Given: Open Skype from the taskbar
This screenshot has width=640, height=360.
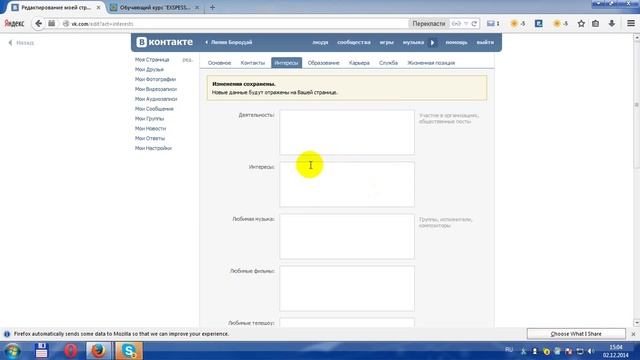Looking at the screenshot, I should [x=129, y=351].
